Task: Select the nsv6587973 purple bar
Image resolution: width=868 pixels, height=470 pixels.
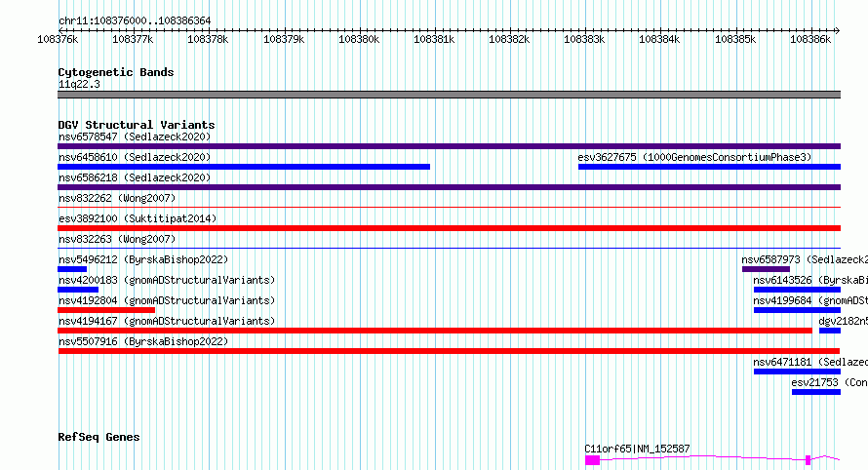Action: 767,269
